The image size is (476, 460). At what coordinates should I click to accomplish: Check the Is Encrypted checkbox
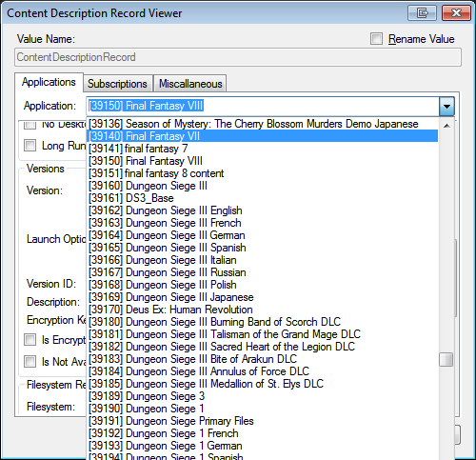(x=30, y=339)
